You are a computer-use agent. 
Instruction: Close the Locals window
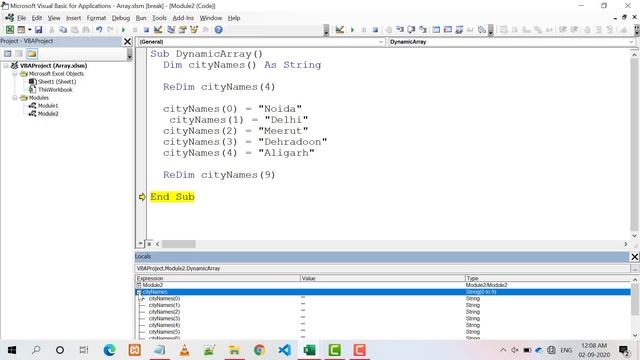point(635,256)
